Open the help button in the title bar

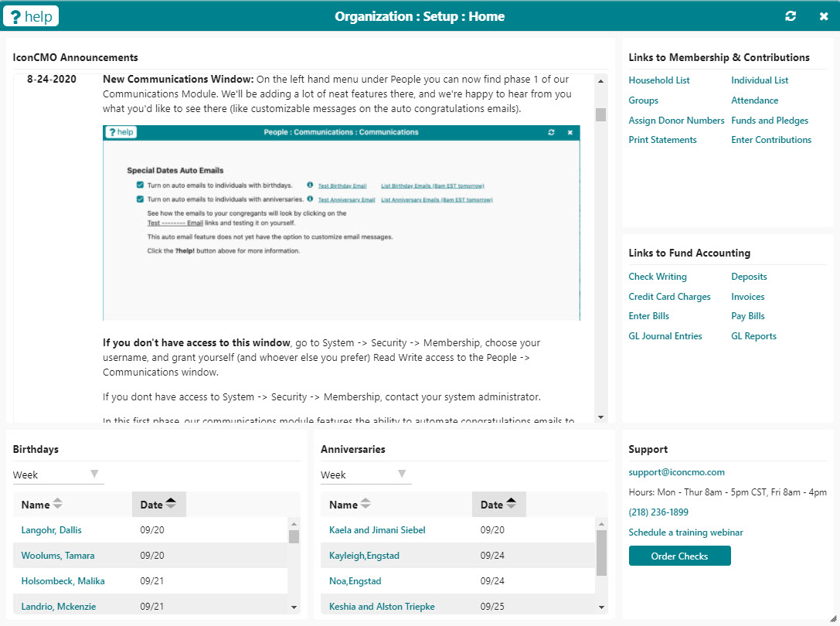(31, 16)
